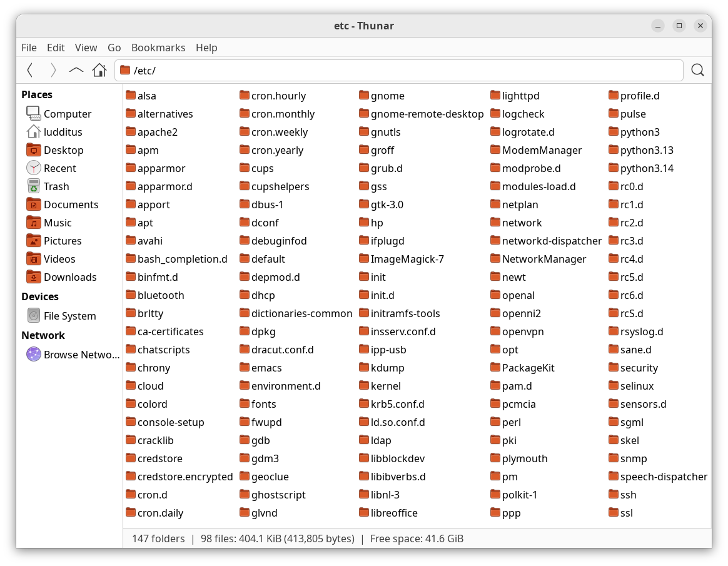
Task: Select the NetworkManager folder
Action: coord(543,259)
